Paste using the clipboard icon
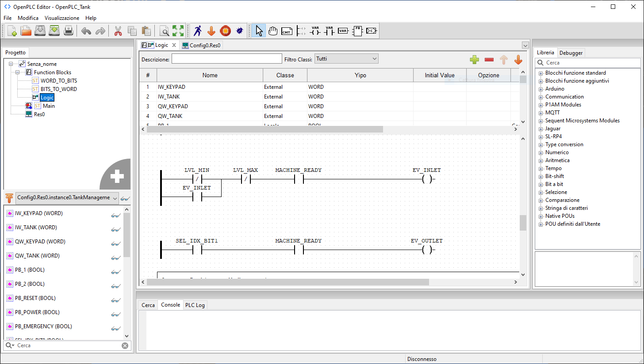This screenshot has width=644, height=364. [146, 31]
